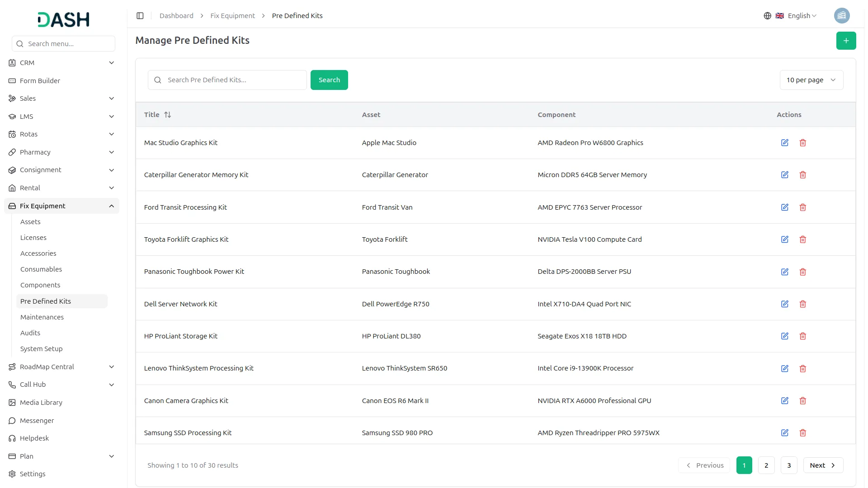
Task: Go to pagination page 2
Action: point(766,465)
